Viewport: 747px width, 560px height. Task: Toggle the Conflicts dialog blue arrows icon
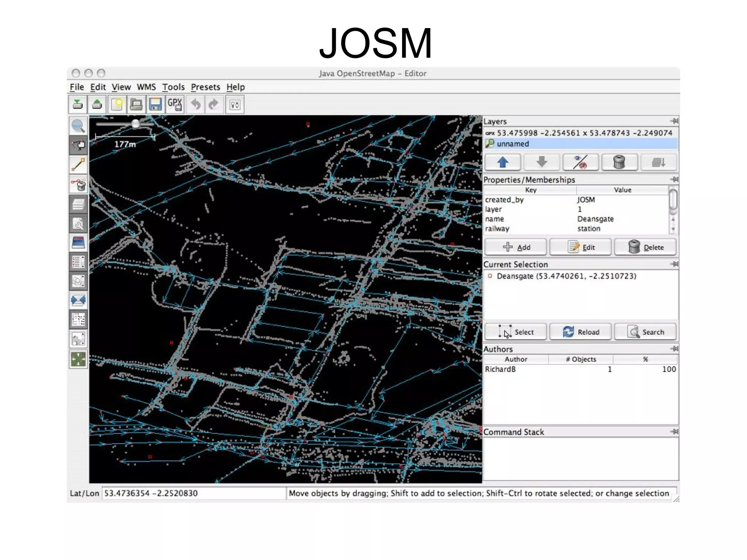(78, 300)
